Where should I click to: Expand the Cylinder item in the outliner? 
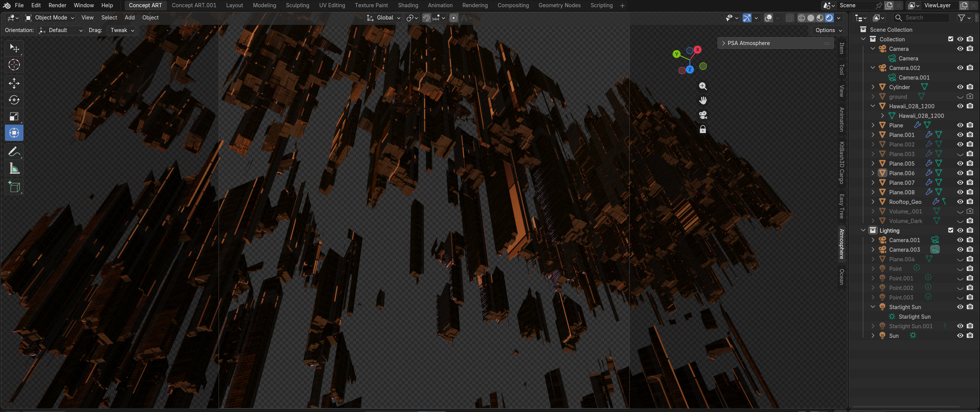(873, 87)
